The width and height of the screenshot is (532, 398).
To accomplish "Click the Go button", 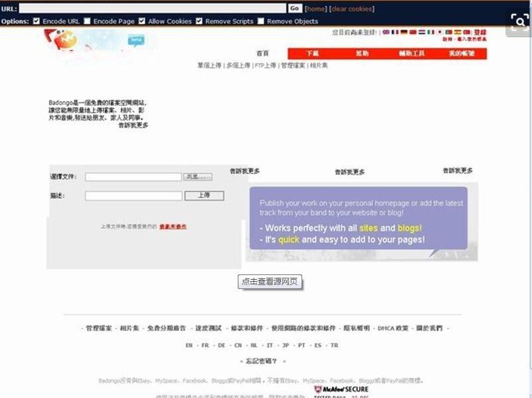I will (x=294, y=8).
